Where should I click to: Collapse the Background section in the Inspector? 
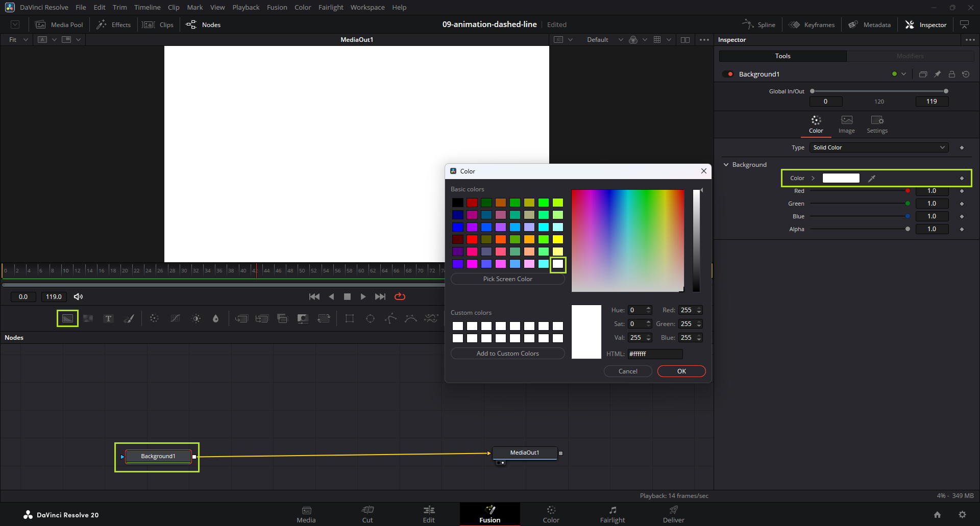coord(726,165)
